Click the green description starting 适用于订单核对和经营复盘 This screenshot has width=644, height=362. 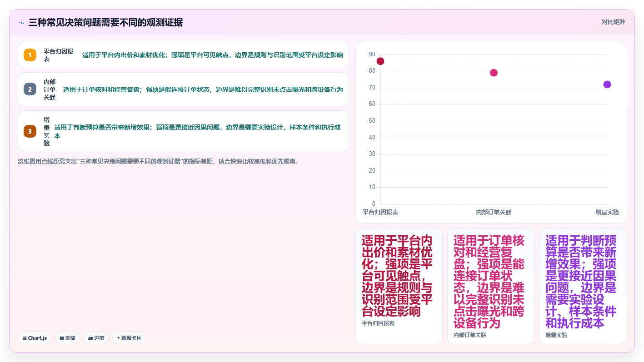(x=203, y=89)
